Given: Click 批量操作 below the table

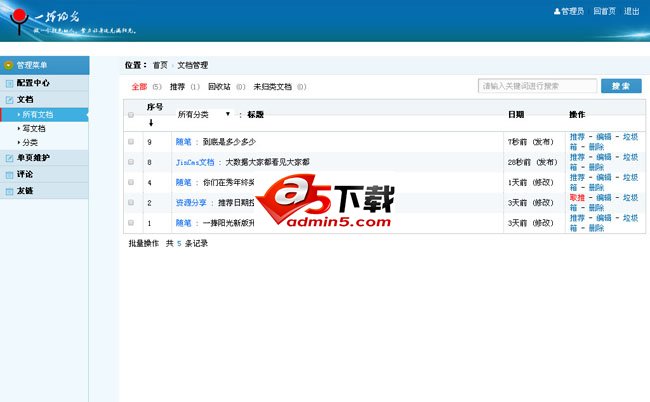Looking at the screenshot, I should pos(143,243).
